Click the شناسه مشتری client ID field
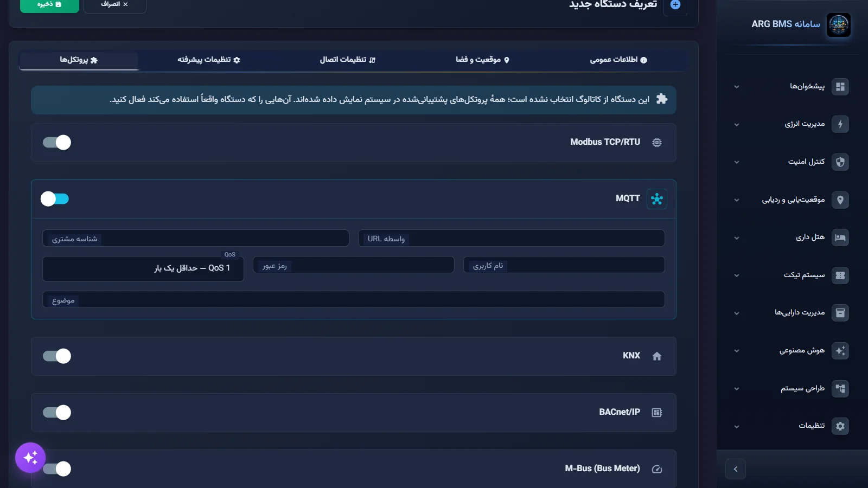 tap(196, 238)
